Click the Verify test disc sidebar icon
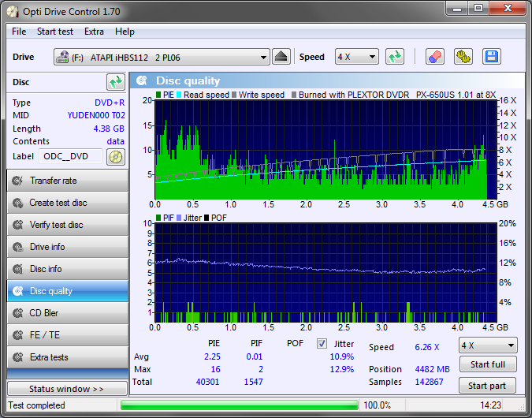Image resolution: width=532 pixels, height=418 pixels. 17,225
